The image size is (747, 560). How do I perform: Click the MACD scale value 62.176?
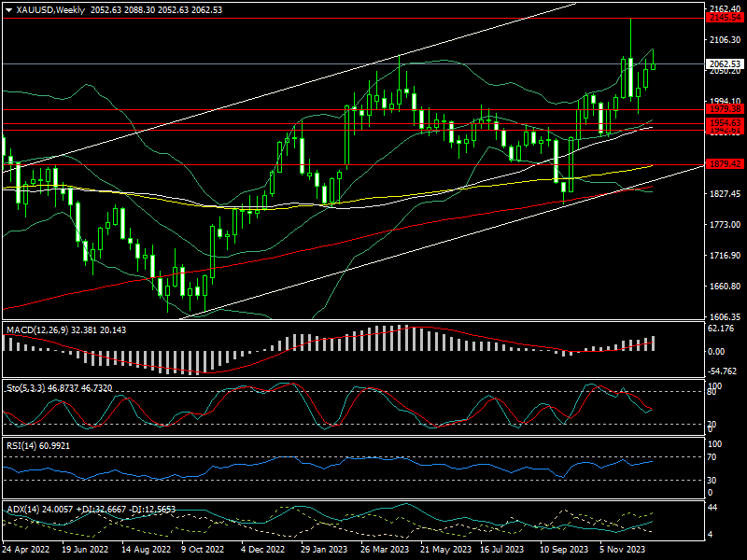click(x=723, y=329)
